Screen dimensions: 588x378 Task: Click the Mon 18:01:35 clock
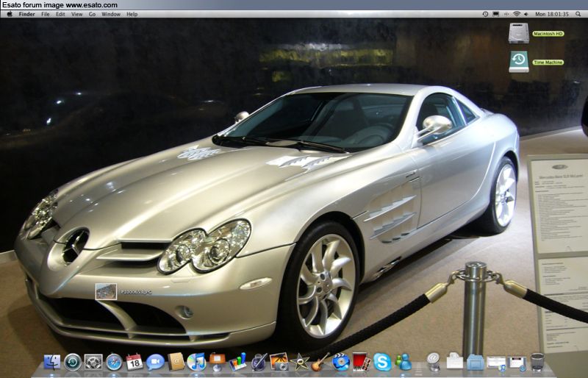point(552,14)
